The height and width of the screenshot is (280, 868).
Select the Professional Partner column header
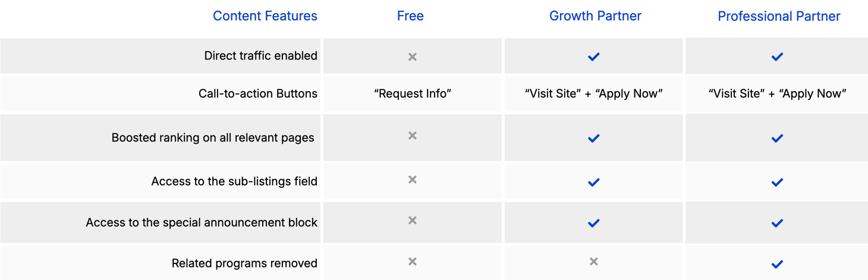click(x=779, y=17)
